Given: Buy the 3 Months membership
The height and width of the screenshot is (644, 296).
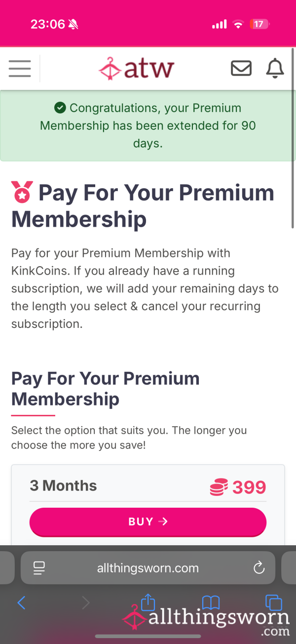Looking at the screenshot, I should (x=148, y=522).
